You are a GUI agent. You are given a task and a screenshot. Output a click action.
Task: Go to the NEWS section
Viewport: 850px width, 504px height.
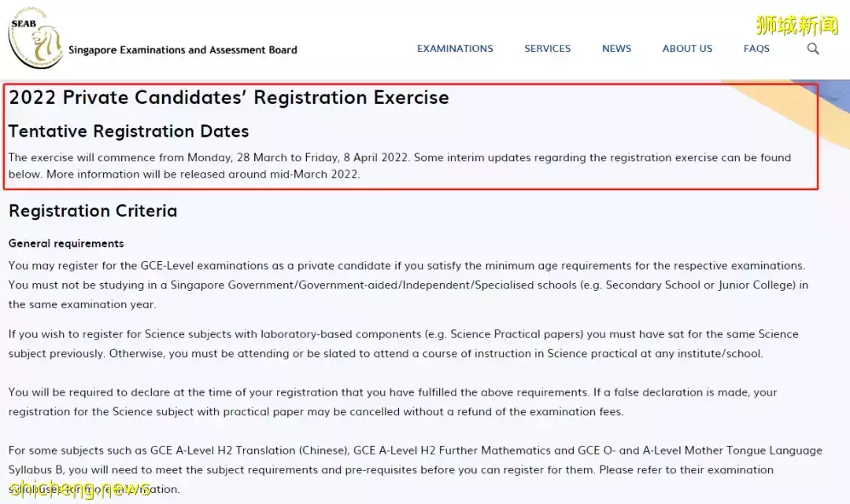click(616, 49)
